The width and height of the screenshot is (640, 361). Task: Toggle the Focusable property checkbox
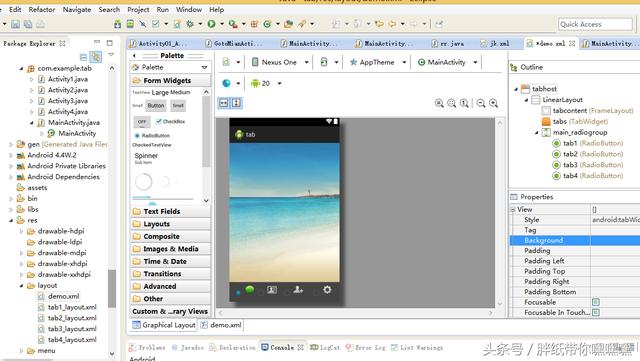click(596, 302)
